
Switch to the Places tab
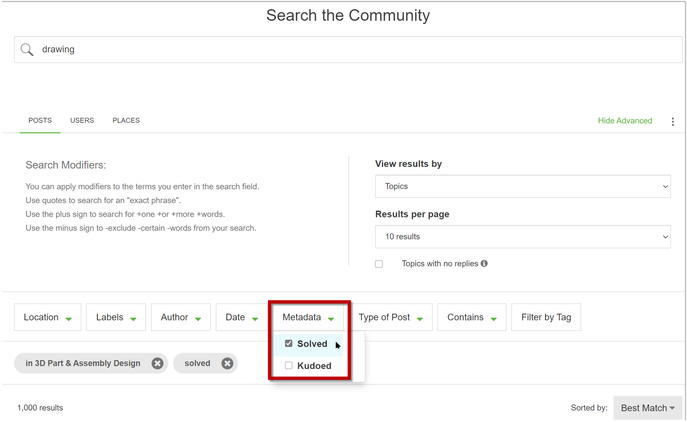(126, 121)
